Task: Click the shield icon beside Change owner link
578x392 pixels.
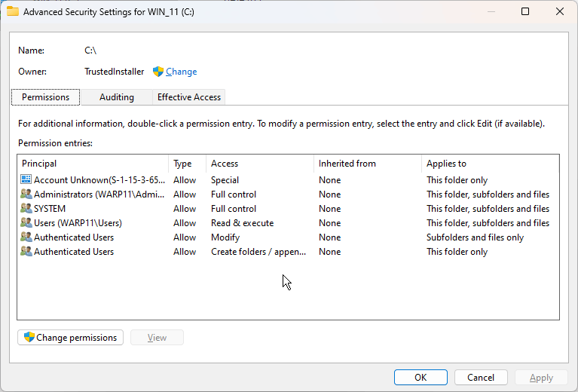Action: click(x=158, y=72)
